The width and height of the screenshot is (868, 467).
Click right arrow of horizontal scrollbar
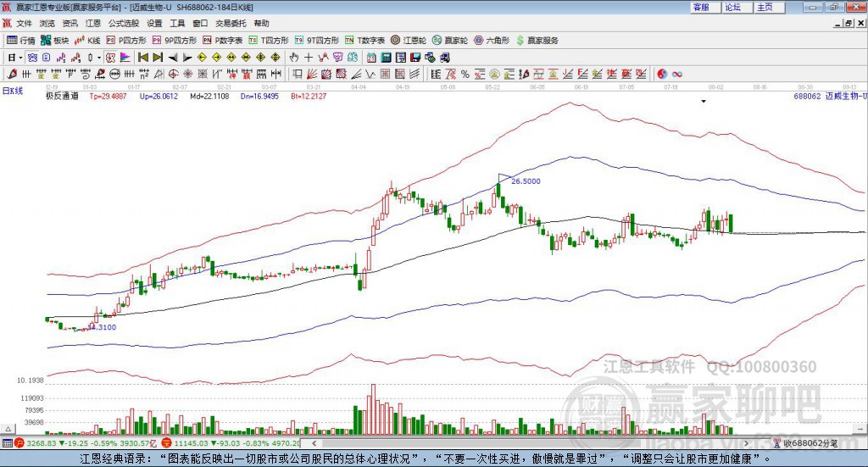[x=746, y=443]
